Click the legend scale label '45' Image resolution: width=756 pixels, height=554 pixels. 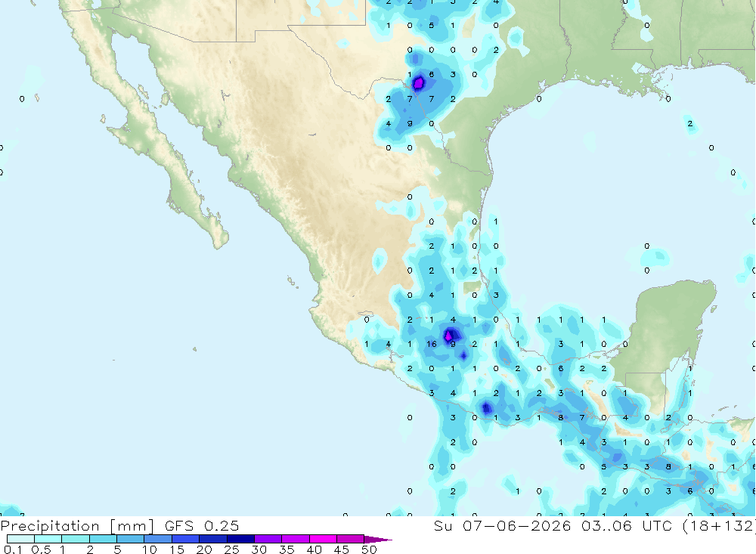click(342, 549)
